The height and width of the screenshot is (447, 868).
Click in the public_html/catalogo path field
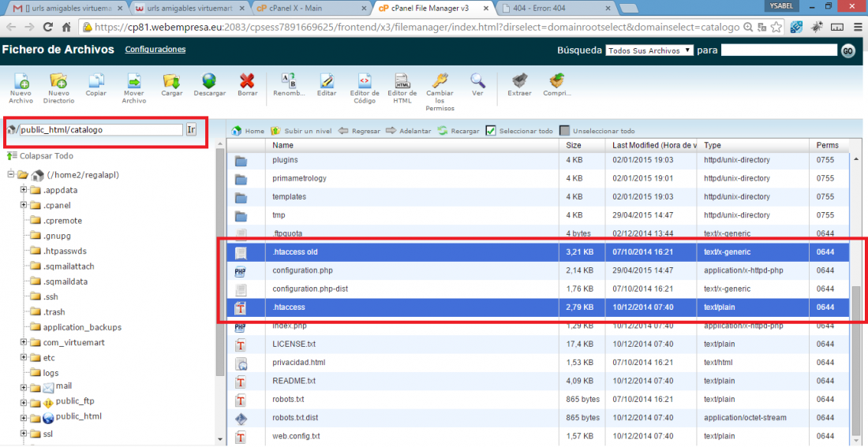click(101, 129)
